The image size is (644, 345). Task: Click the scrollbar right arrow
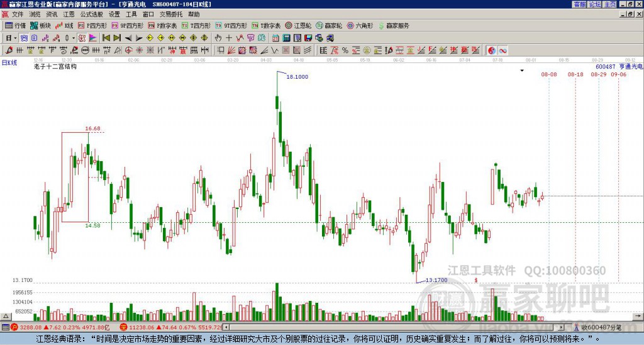[562, 327]
